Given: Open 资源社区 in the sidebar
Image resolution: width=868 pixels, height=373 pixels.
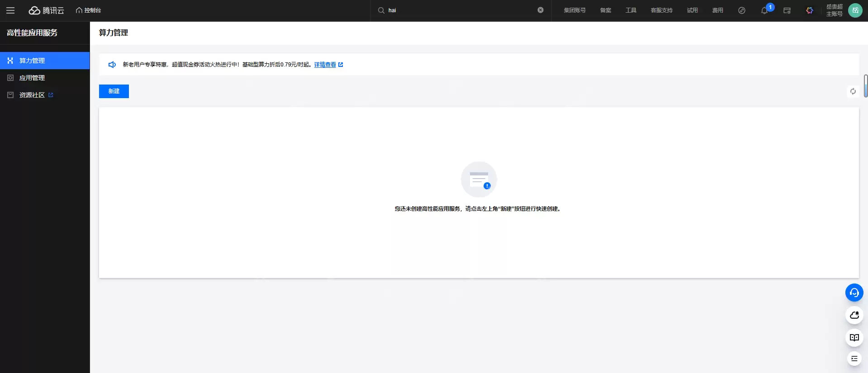Looking at the screenshot, I should pyautogui.click(x=32, y=95).
